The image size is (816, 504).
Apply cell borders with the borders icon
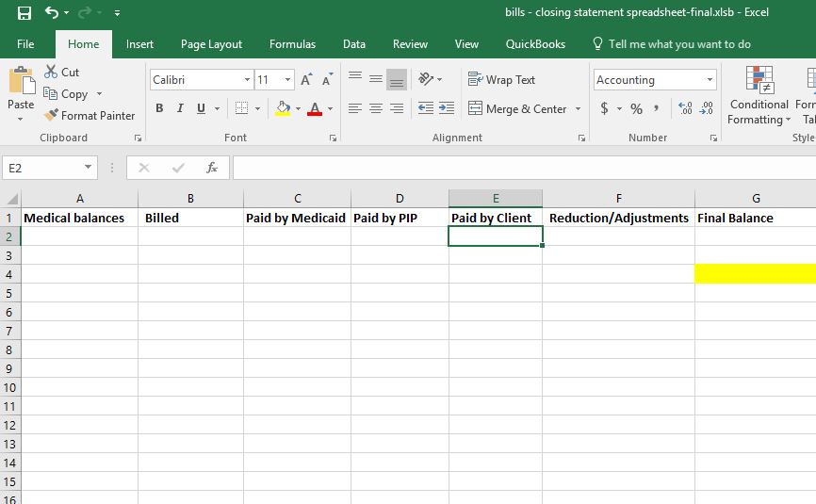pyautogui.click(x=241, y=108)
